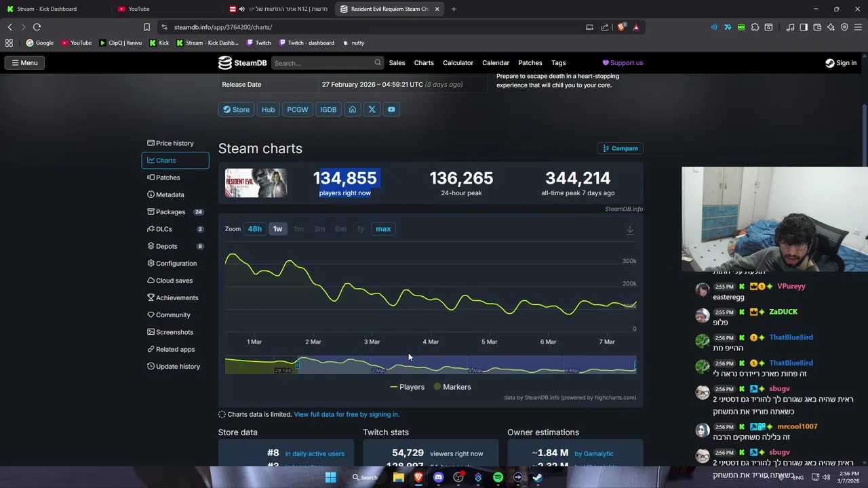Open Brave Wallet icon
The image size is (868, 488).
pyautogui.click(x=817, y=27)
